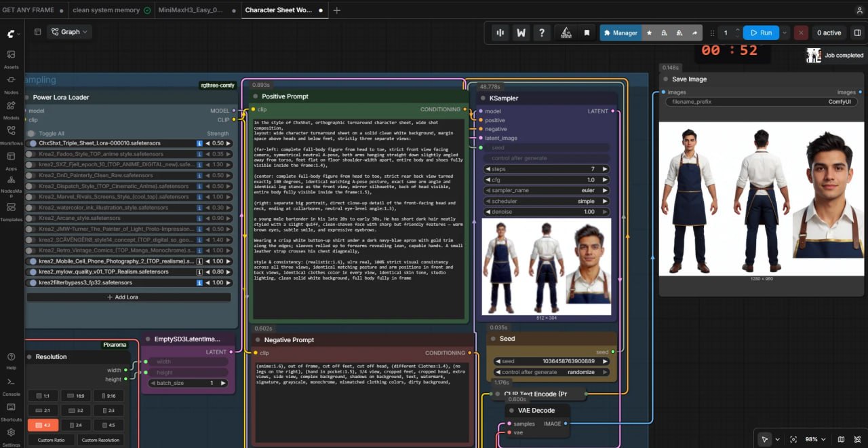Click the seed value field

552,361
